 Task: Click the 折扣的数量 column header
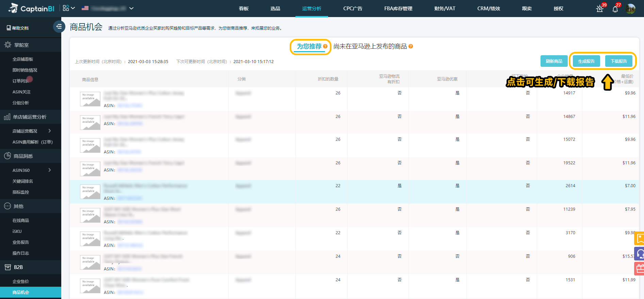click(328, 79)
